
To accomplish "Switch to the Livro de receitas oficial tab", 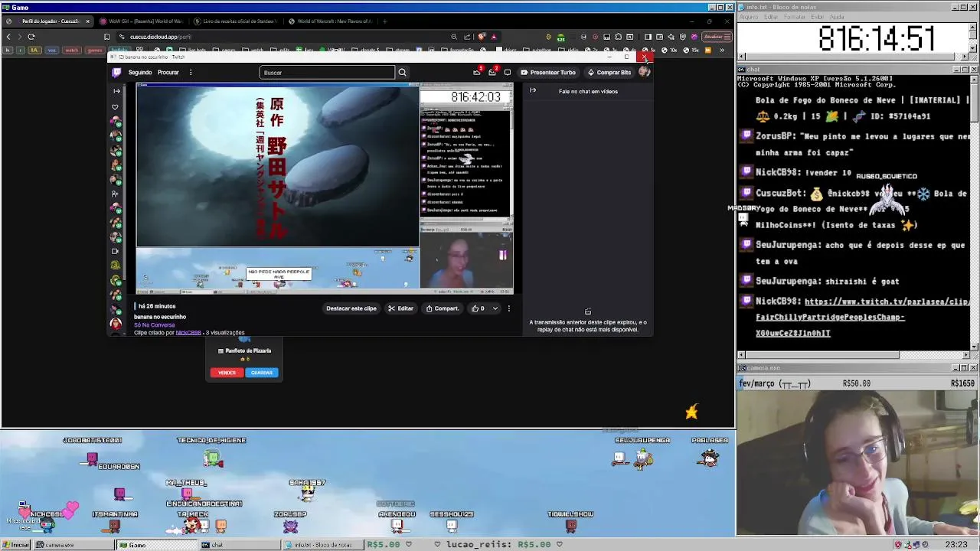I will click(235, 21).
